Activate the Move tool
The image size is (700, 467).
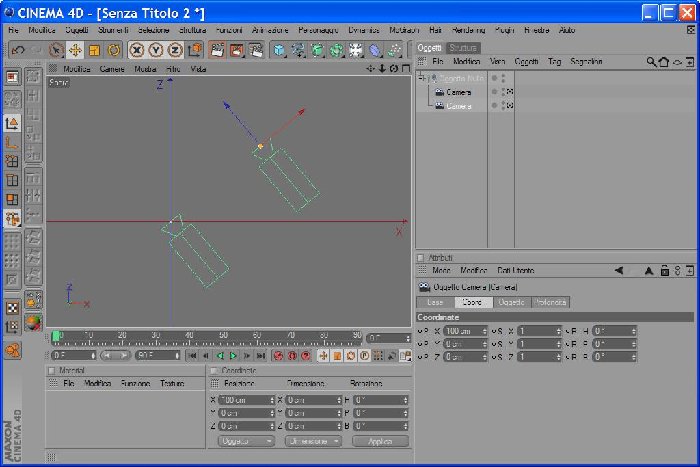(75, 50)
